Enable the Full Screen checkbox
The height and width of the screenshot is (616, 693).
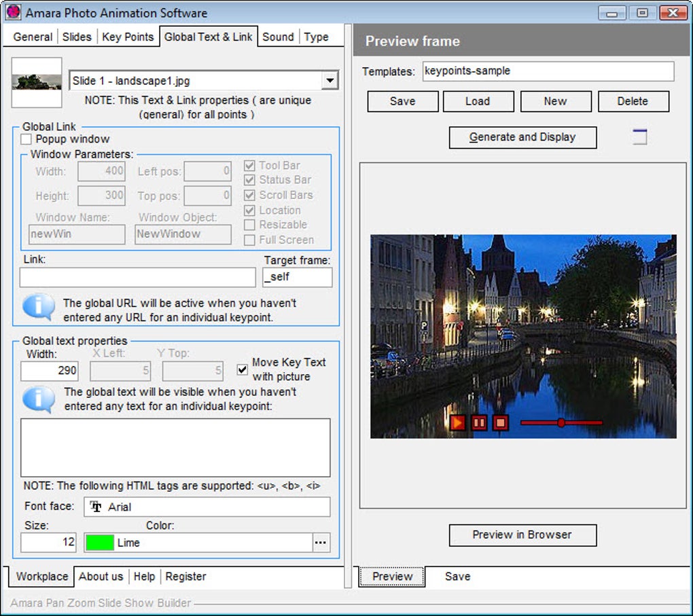click(x=249, y=240)
